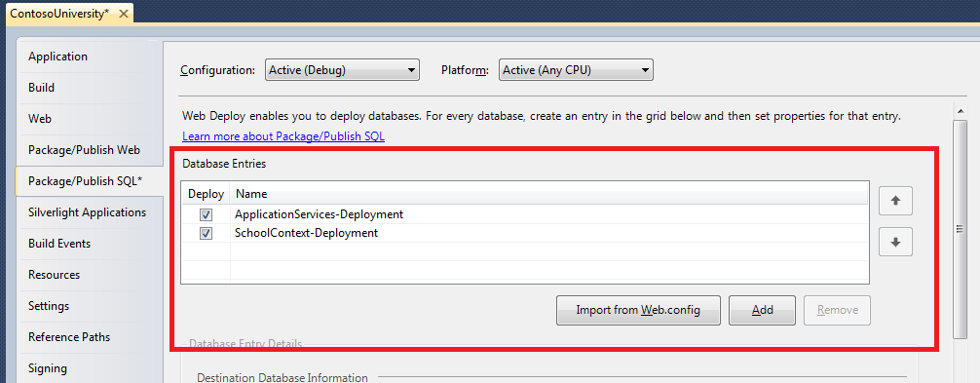Screen dimensions: 980x383
Task: Click the vertical scrollbar thumb
Action: point(959,229)
